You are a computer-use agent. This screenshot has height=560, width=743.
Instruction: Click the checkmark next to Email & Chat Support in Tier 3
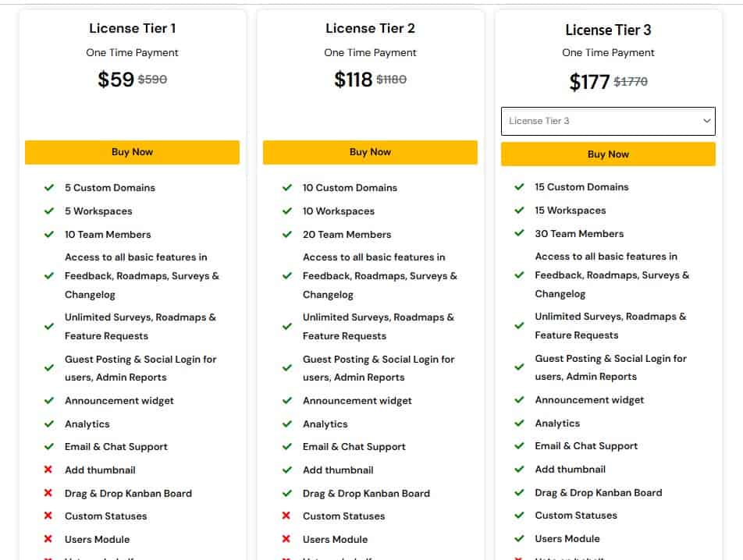(x=519, y=446)
